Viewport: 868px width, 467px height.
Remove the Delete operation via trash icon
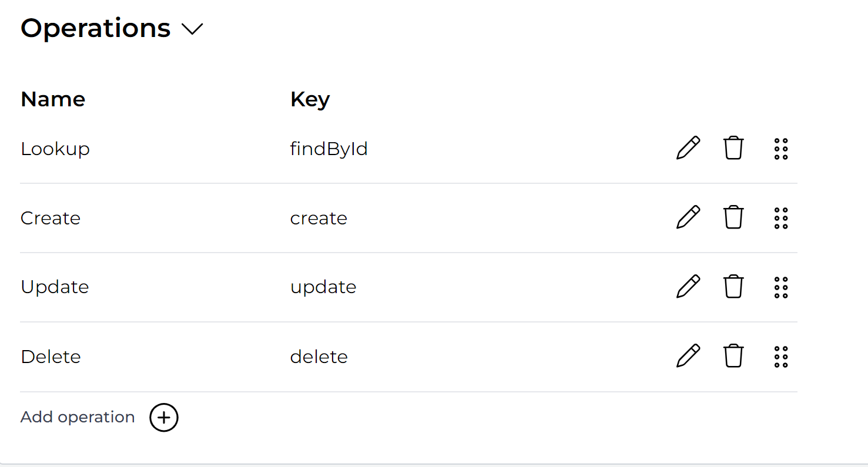(733, 355)
